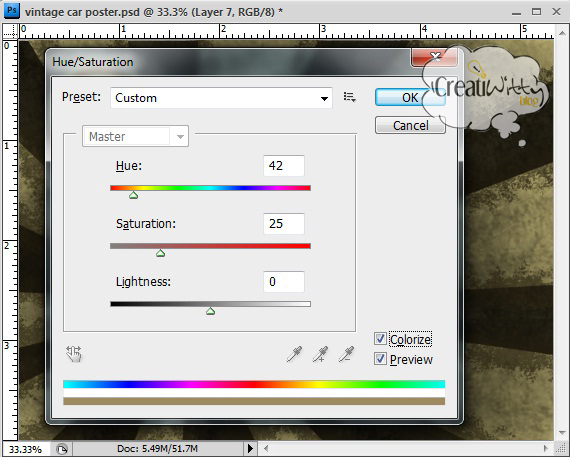Cancel the Hue/Saturation dialog

click(x=410, y=125)
